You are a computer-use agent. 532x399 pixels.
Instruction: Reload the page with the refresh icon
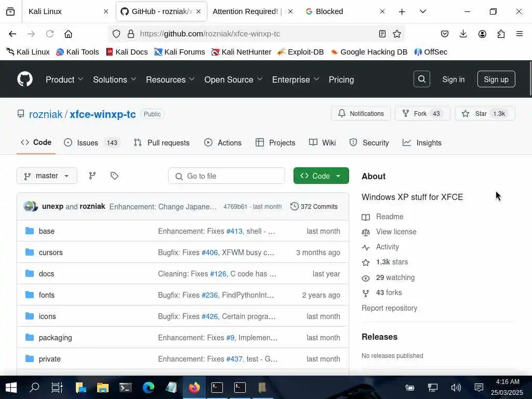(x=50, y=34)
